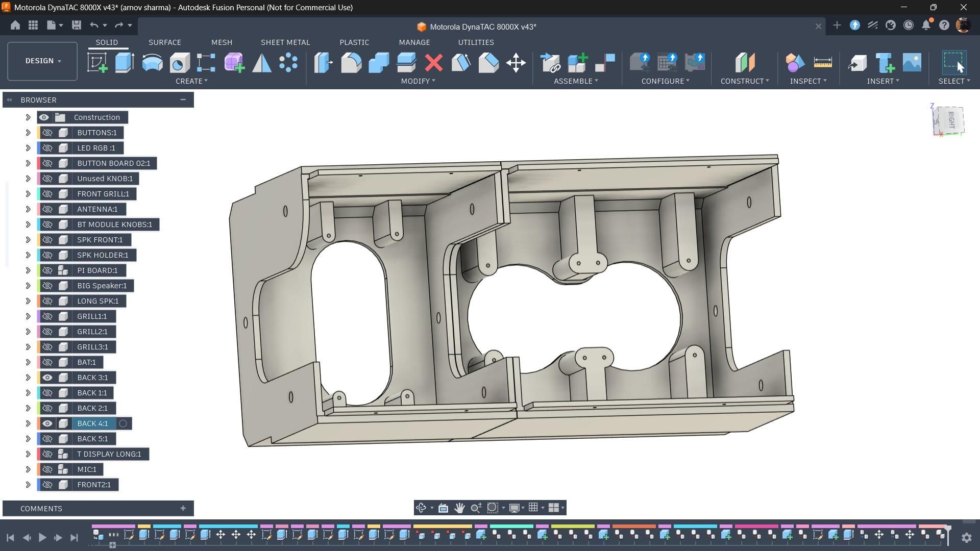Hide the BACK 3:1 component
Viewport: 980px width, 551px height.
pyautogui.click(x=47, y=378)
